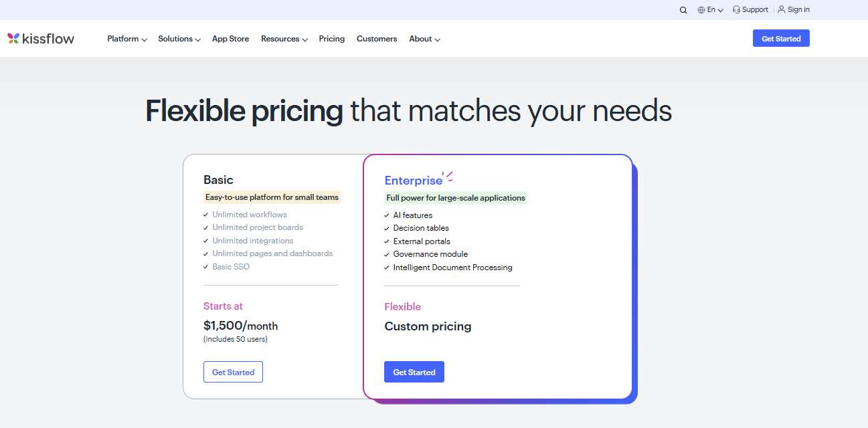
Task: Select the Enterprise plan heading
Action: pyautogui.click(x=413, y=181)
